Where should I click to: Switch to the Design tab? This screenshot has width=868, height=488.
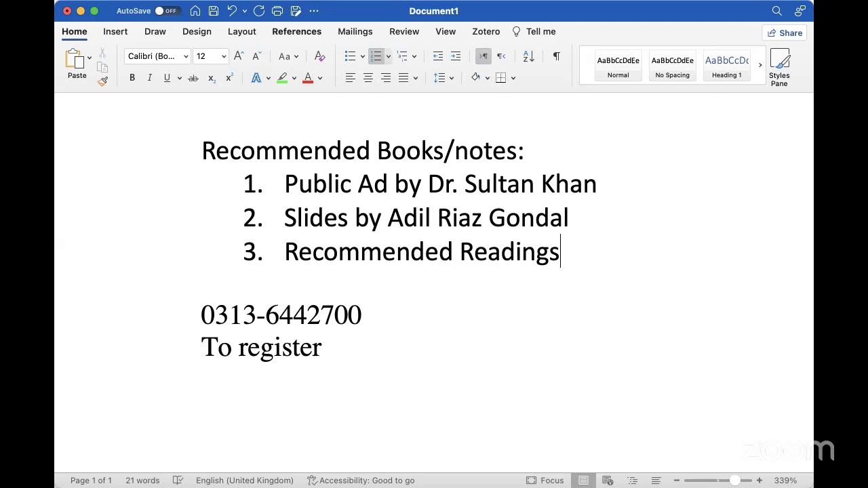(x=197, y=31)
